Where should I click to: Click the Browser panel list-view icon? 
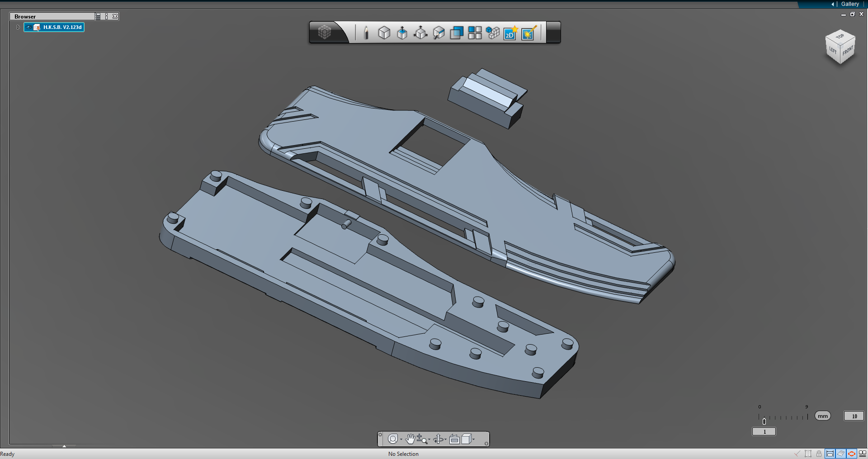tap(98, 16)
